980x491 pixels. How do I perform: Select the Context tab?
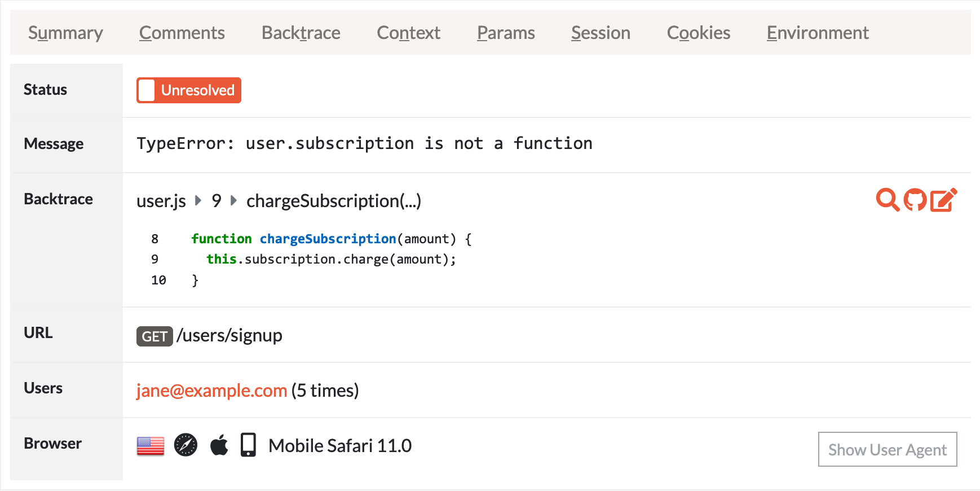(409, 33)
